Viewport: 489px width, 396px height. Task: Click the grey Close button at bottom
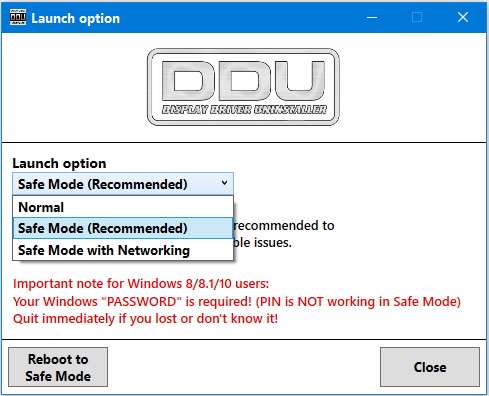(430, 367)
